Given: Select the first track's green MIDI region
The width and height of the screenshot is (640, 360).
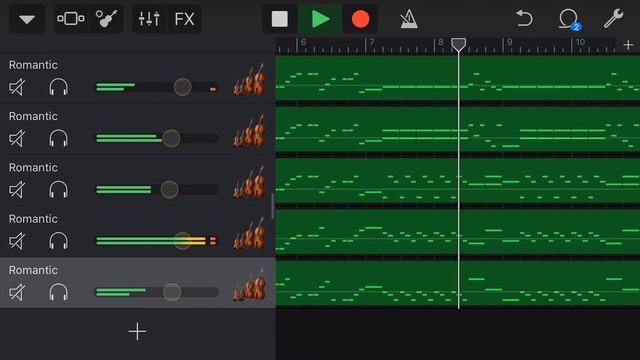Looking at the screenshot, I should pos(458,78).
